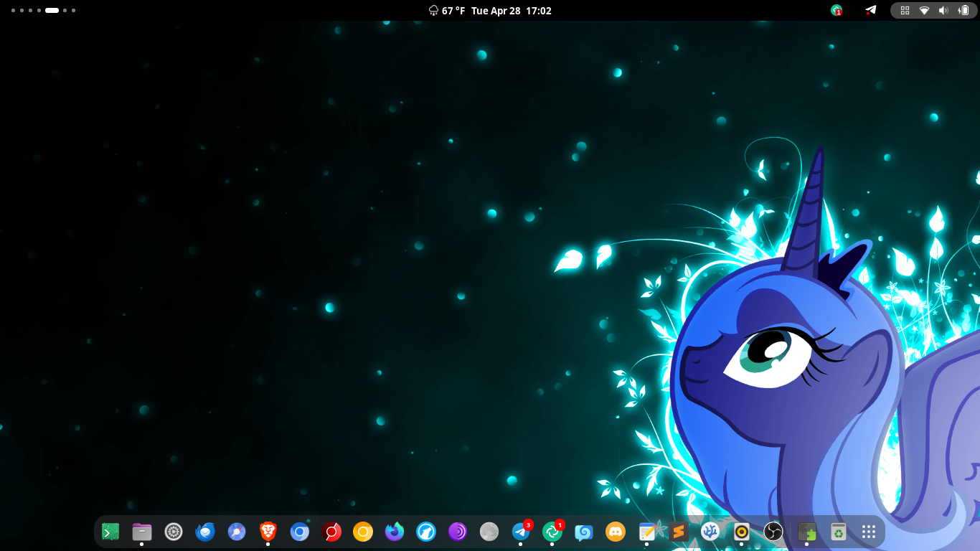Open Telegram with 3 unread badge

(x=521, y=532)
